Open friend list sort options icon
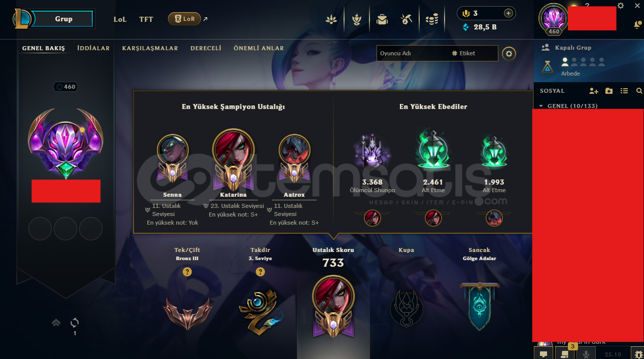This screenshot has width=644, height=359. 624,91
